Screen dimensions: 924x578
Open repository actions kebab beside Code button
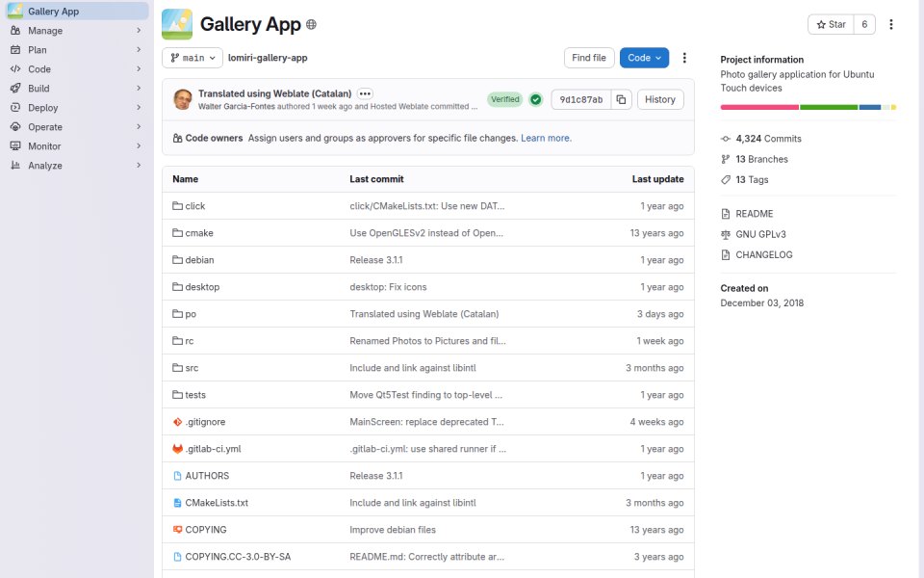click(684, 58)
